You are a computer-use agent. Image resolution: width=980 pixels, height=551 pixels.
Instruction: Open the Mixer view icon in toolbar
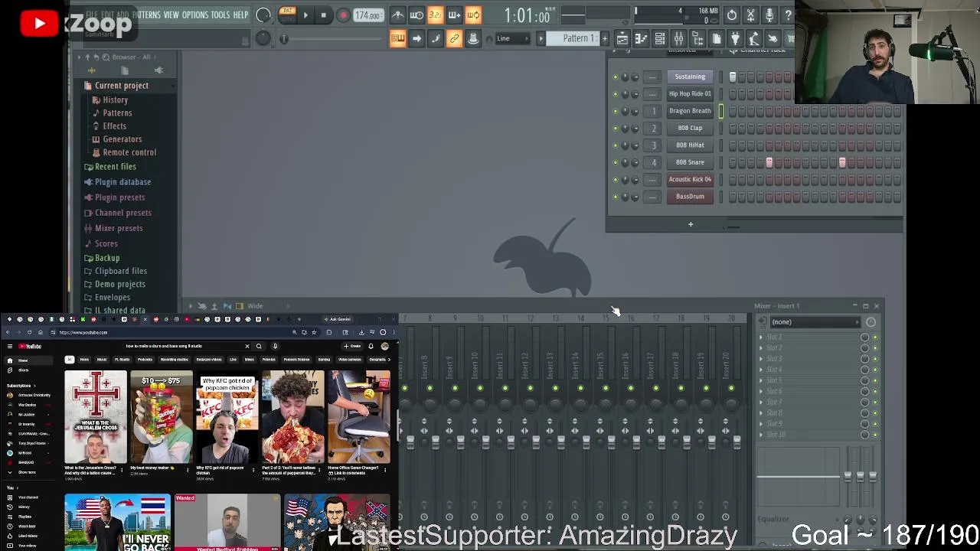click(678, 38)
